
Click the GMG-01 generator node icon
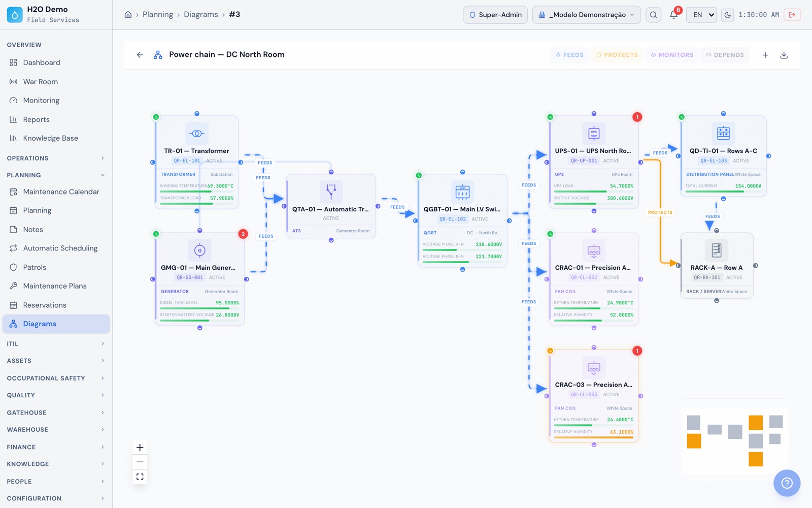coord(200,250)
